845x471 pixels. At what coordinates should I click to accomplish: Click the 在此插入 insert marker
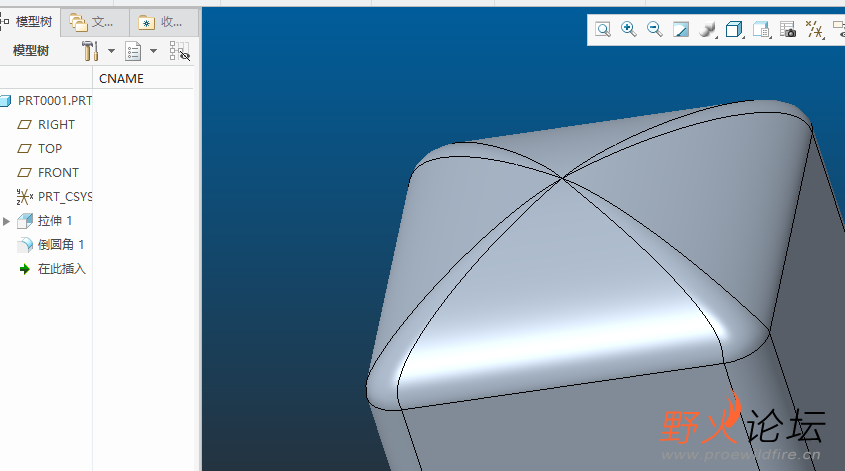click(61, 269)
